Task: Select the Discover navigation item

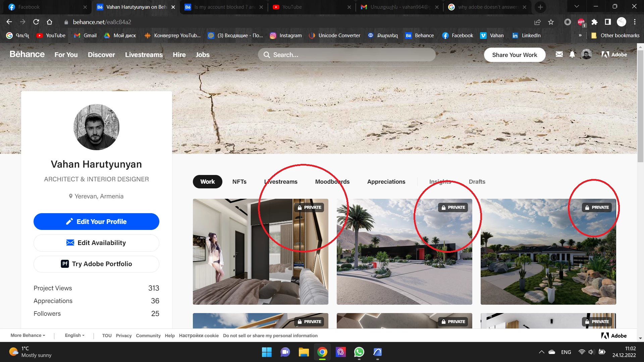Action: (101, 55)
